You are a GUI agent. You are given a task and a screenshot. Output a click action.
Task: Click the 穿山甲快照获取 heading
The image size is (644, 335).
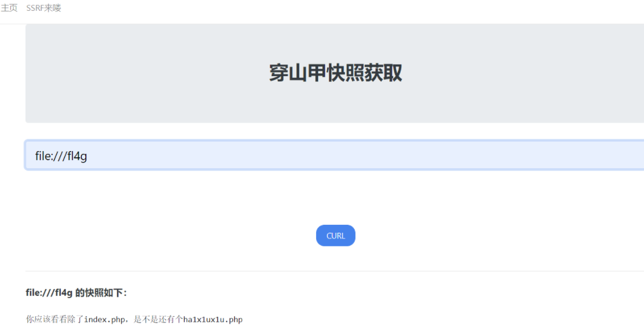click(335, 73)
